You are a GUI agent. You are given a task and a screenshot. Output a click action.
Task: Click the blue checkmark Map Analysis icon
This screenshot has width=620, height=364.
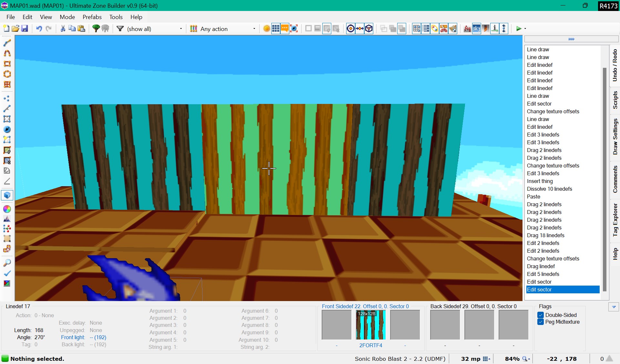(7, 273)
